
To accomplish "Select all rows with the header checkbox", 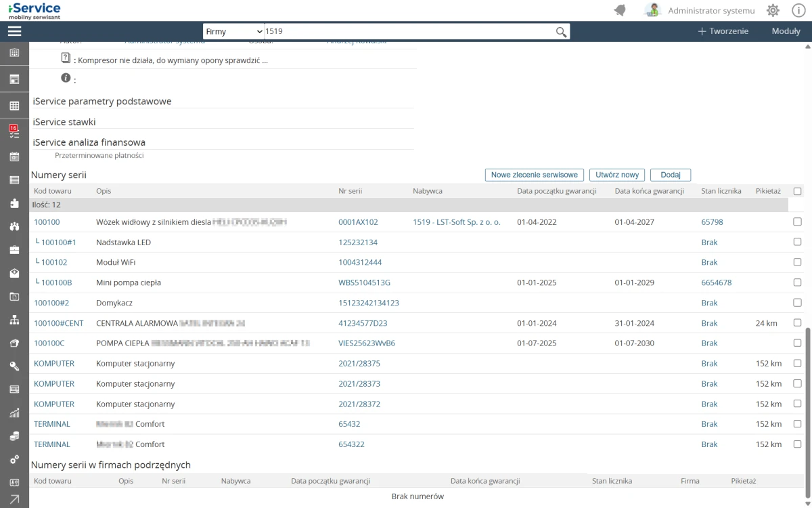I will [x=797, y=191].
